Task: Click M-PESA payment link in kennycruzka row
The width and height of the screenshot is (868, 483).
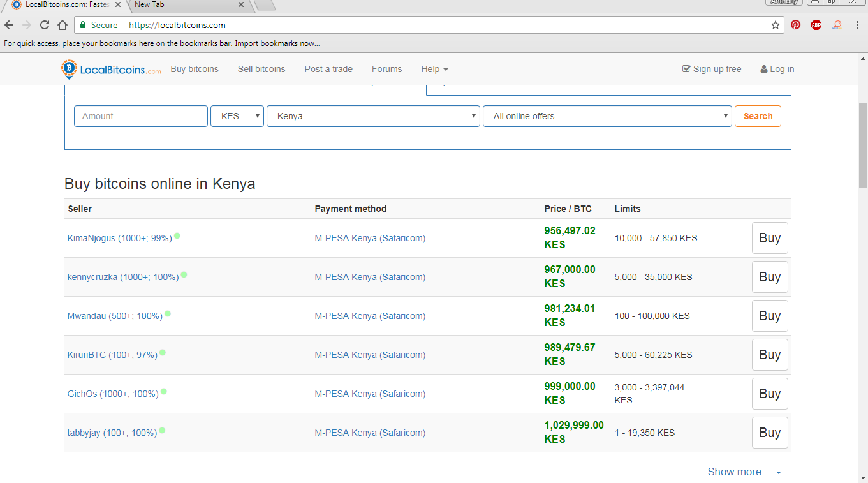Action: (370, 277)
